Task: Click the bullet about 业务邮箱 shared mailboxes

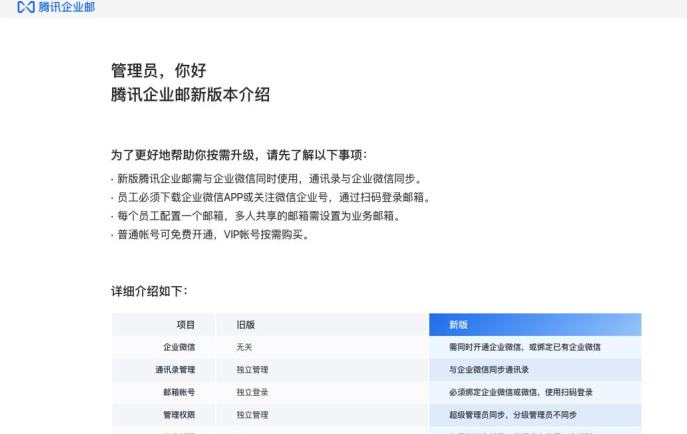Action: [x=256, y=216]
